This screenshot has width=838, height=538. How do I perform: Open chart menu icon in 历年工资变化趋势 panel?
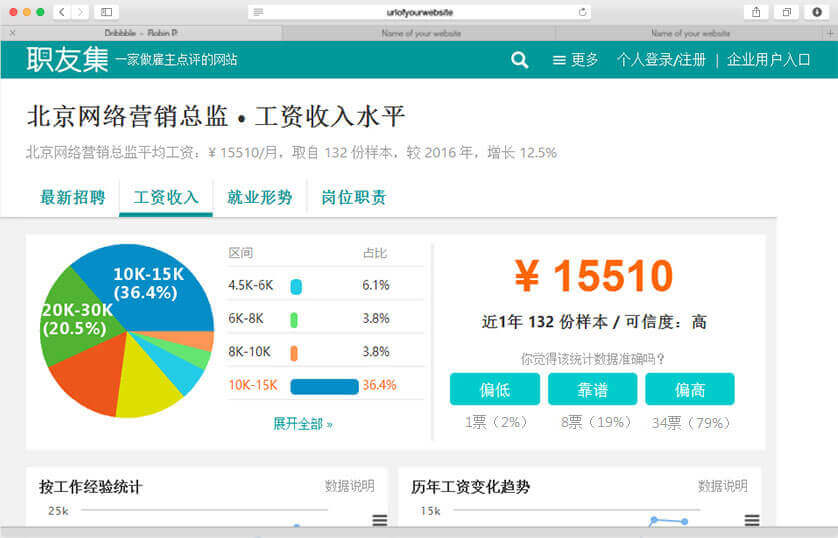[x=752, y=520]
